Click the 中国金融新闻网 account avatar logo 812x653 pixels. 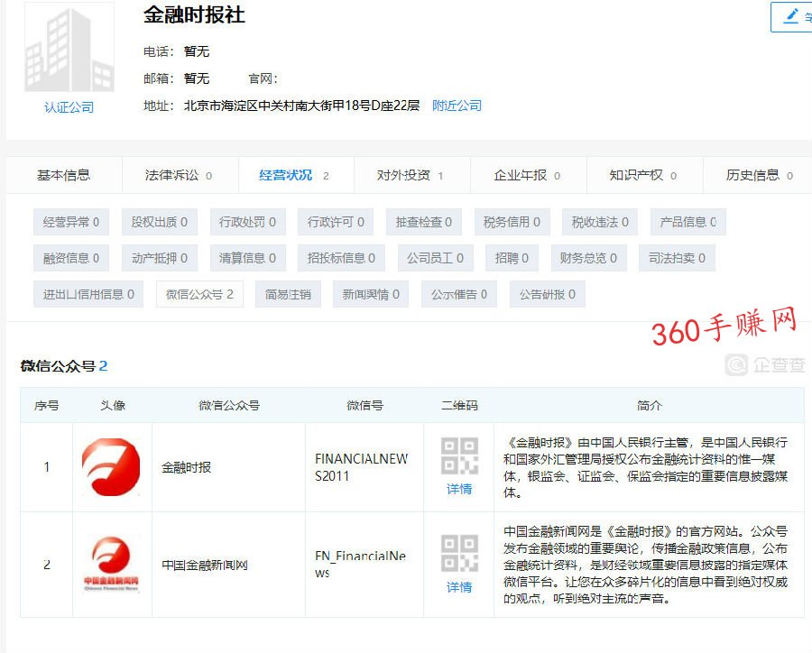(111, 564)
